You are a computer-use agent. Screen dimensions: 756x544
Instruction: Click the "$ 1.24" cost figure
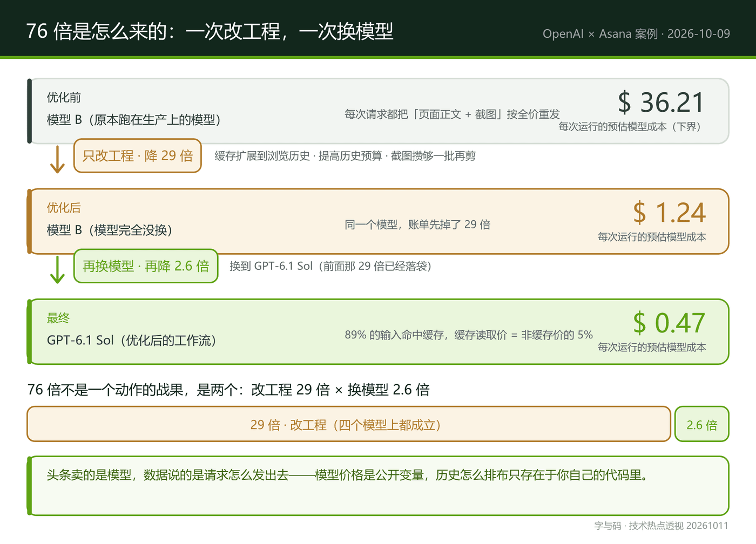(x=669, y=213)
